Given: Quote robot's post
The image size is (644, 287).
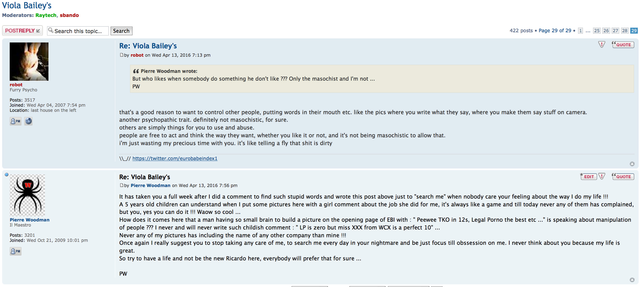Looking at the screenshot, I should point(623,45).
